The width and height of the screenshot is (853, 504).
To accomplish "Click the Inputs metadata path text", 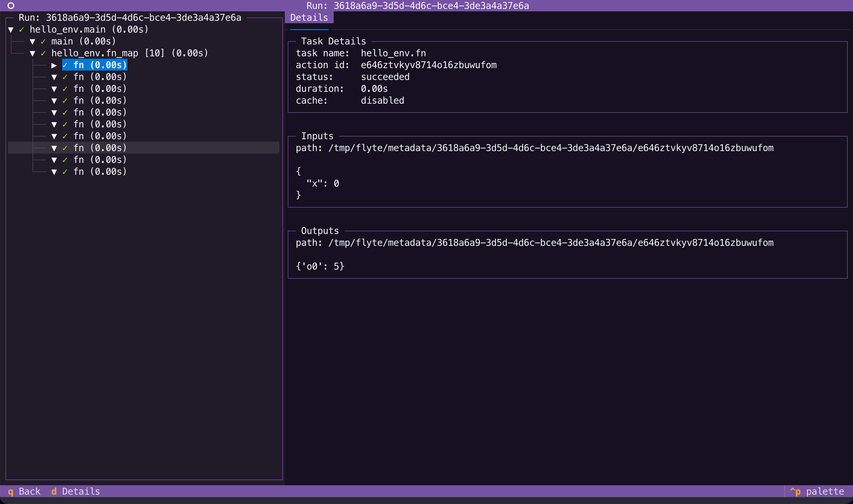I will point(550,148).
